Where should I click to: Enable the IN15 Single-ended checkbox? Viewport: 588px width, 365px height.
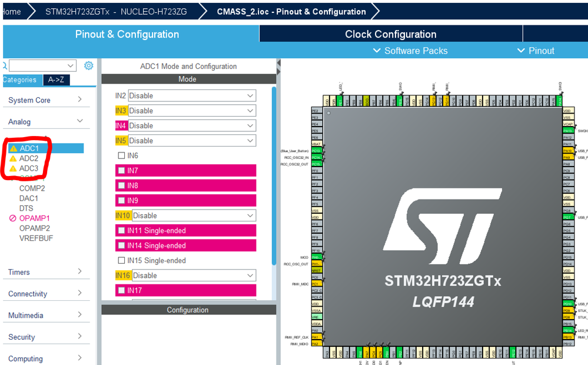click(x=121, y=260)
